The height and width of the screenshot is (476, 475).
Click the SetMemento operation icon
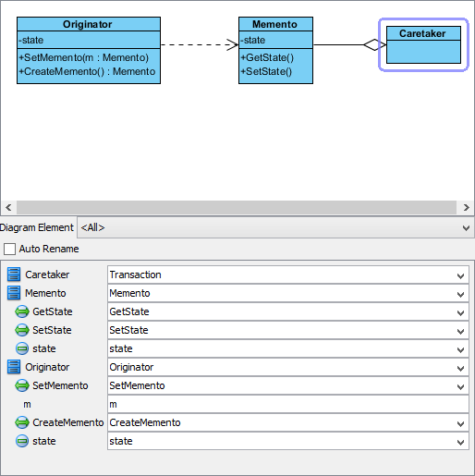coord(22,385)
